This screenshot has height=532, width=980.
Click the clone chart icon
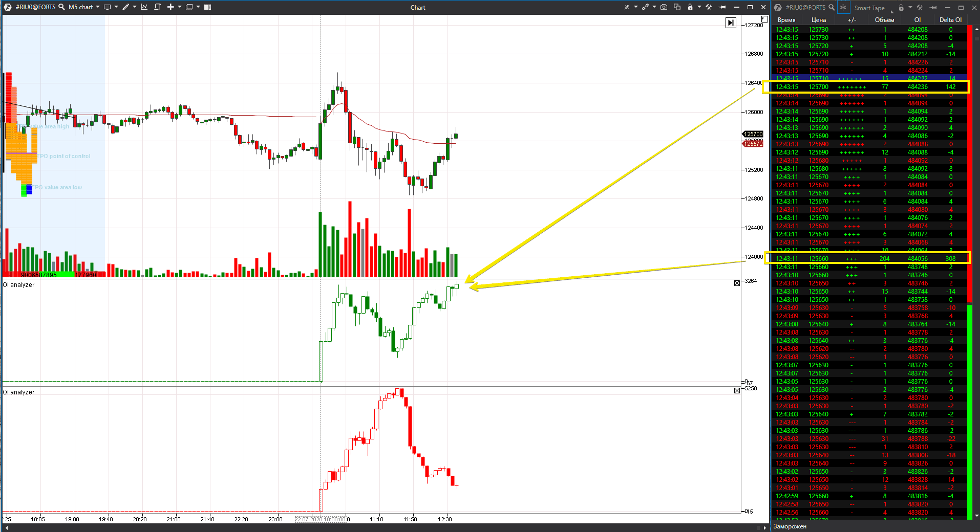point(677,7)
